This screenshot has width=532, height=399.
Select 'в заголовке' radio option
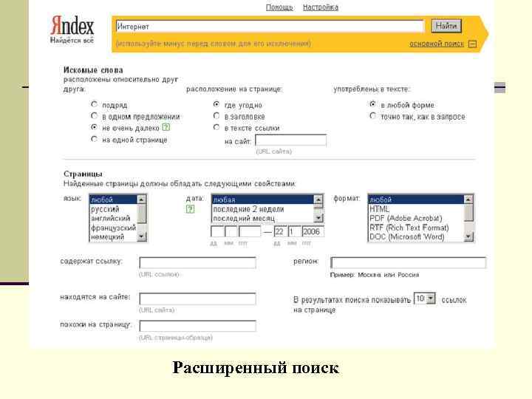216,116
